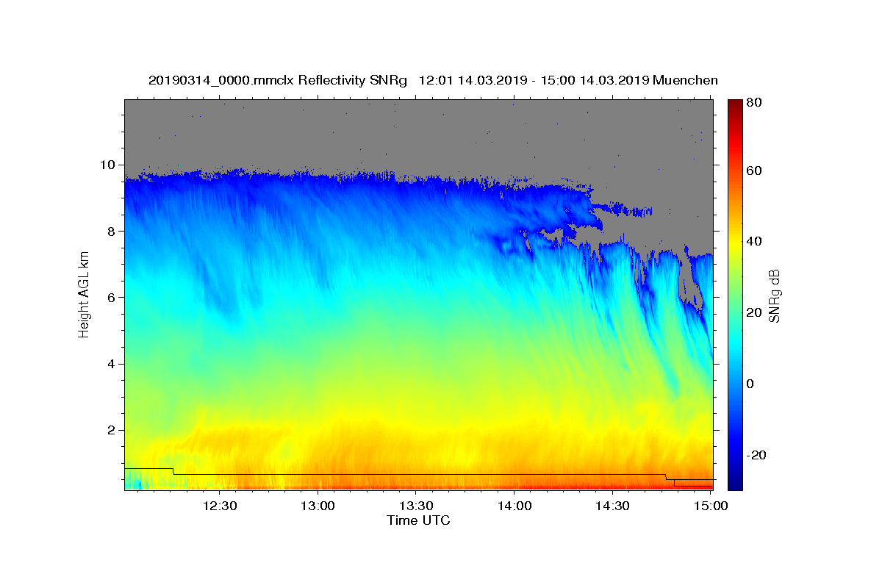The image size is (882, 588).
Task: Click the colorbar value label -20
Action: click(x=756, y=454)
